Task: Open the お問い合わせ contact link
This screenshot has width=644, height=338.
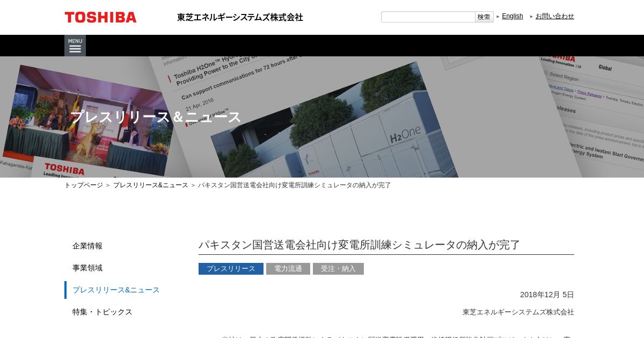Action: pyautogui.click(x=555, y=16)
